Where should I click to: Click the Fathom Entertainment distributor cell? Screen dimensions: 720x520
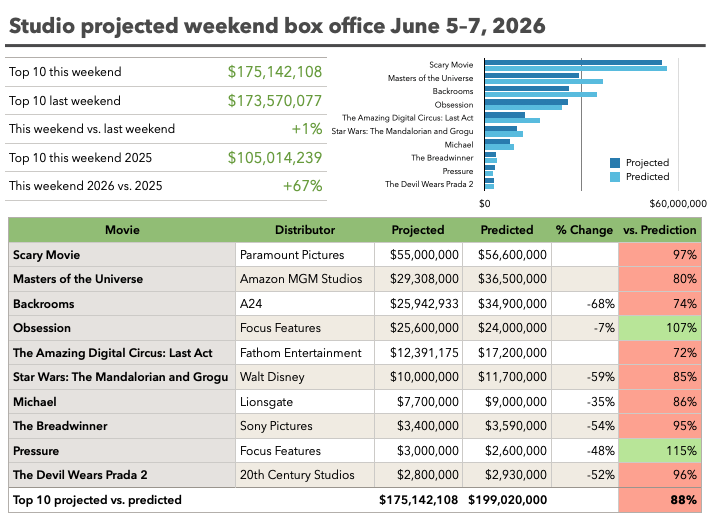(x=305, y=353)
